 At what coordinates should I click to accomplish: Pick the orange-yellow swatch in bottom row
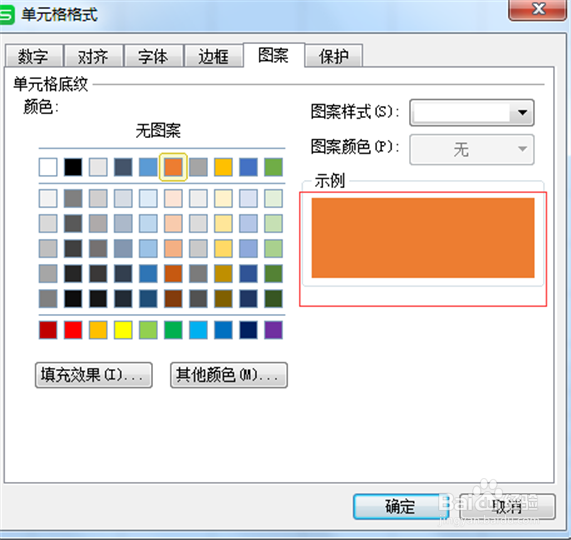(x=98, y=330)
